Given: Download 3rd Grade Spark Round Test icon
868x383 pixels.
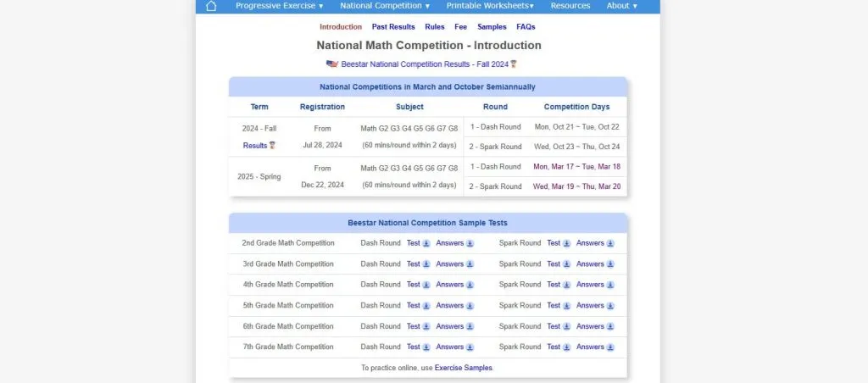Looking at the screenshot, I should 566,264.
